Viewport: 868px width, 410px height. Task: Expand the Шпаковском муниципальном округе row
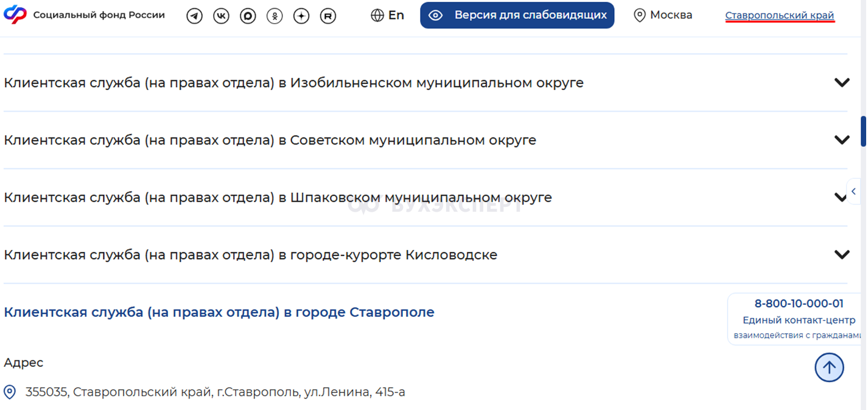[x=840, y=198]
